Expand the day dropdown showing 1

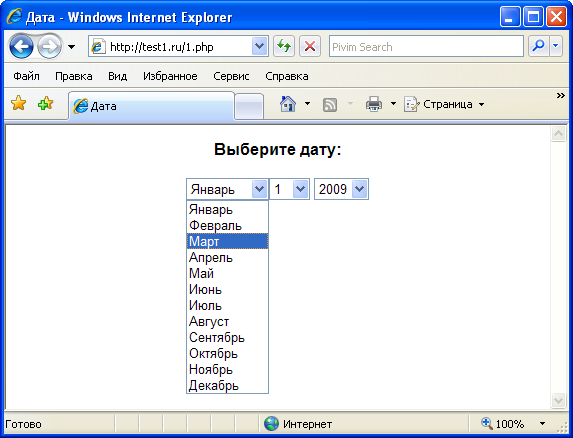click(289, 189)
